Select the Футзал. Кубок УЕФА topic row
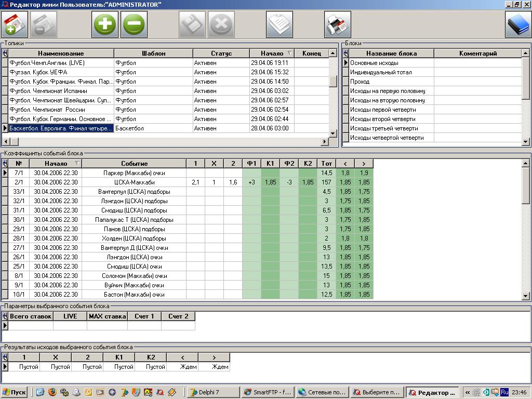This screenshot has height=399, width=532. 165,72
